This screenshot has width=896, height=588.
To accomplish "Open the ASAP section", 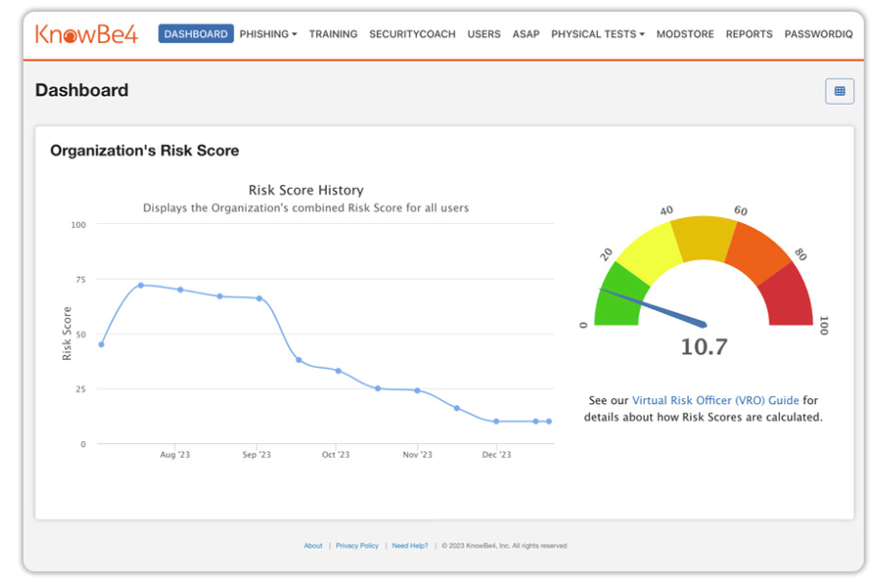I will coord(525,33).
